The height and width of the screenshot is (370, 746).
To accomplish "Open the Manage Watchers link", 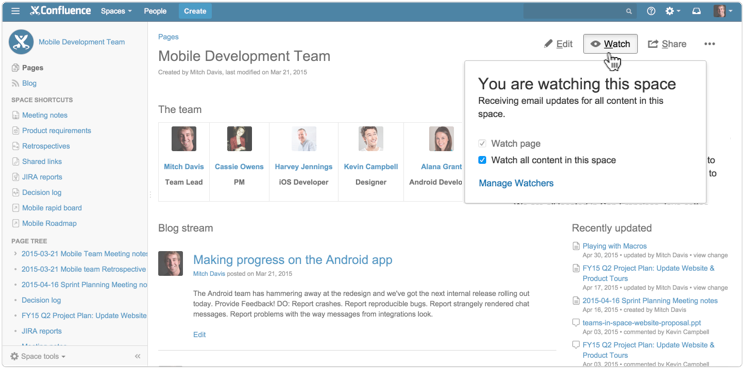I will [x=516, y=183].
